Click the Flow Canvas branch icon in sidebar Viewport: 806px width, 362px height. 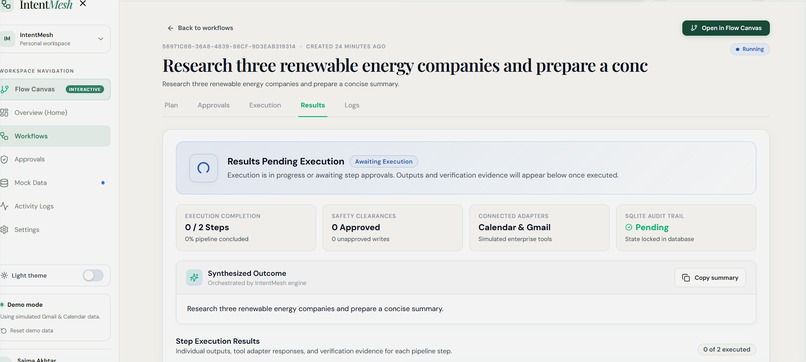(x=5, y=89)
